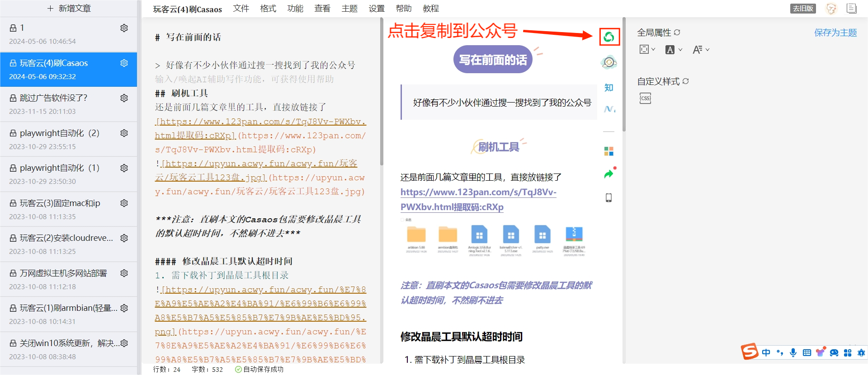Click the green copy-to-WeChat icon
This screenshot has height=375, width=868.
pyautogui.click(x=609, y=37)
